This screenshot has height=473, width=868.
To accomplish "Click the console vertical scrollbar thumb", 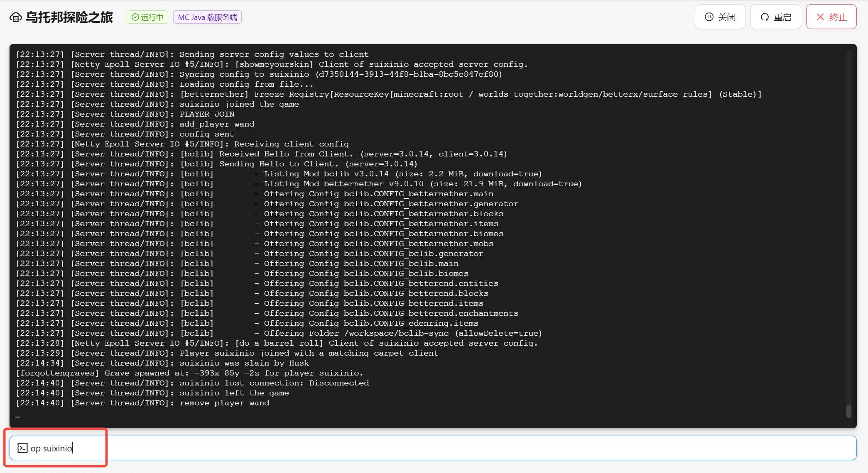I will point(848,411).
